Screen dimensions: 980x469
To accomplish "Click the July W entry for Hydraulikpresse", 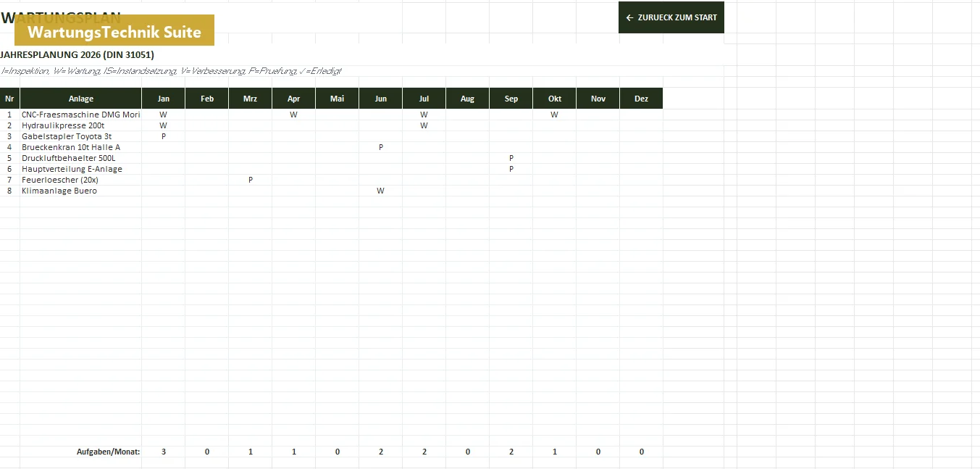I will 424,125.
